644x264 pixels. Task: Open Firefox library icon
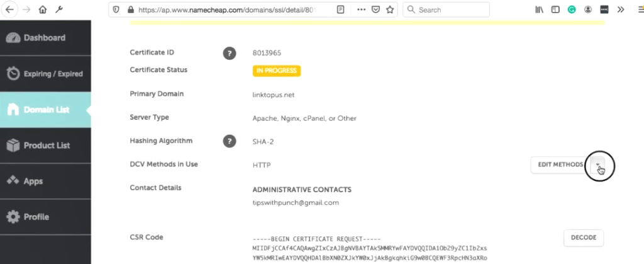tap(539, 9)
